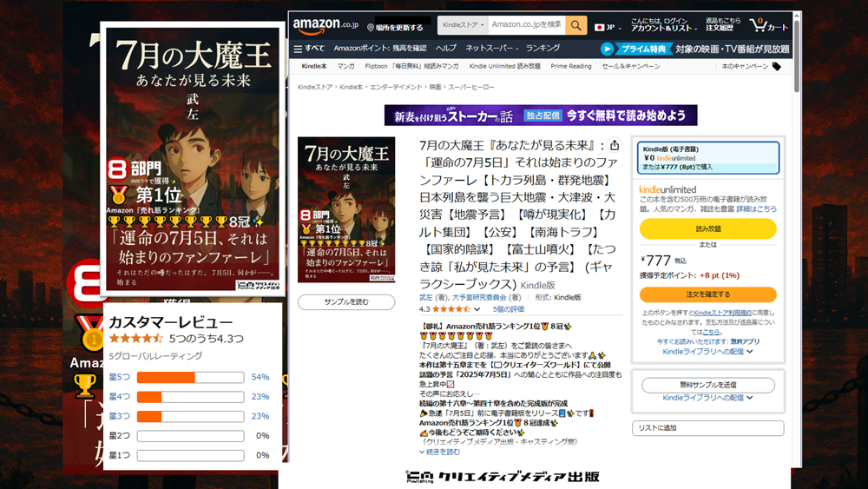The height and width of the screenshot is (489, 868).
Task: Click the 星3つ rating bar
Action: (x=190, y=416)
